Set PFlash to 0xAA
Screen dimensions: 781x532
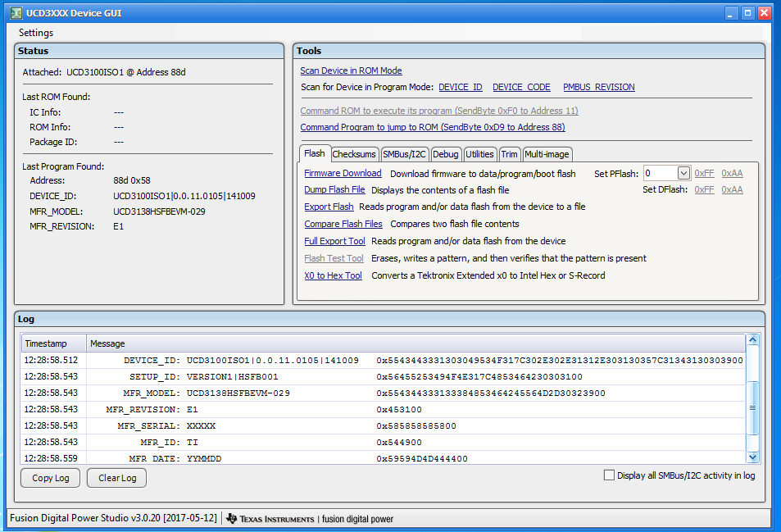pyautogui.click(x=732, y=173)
